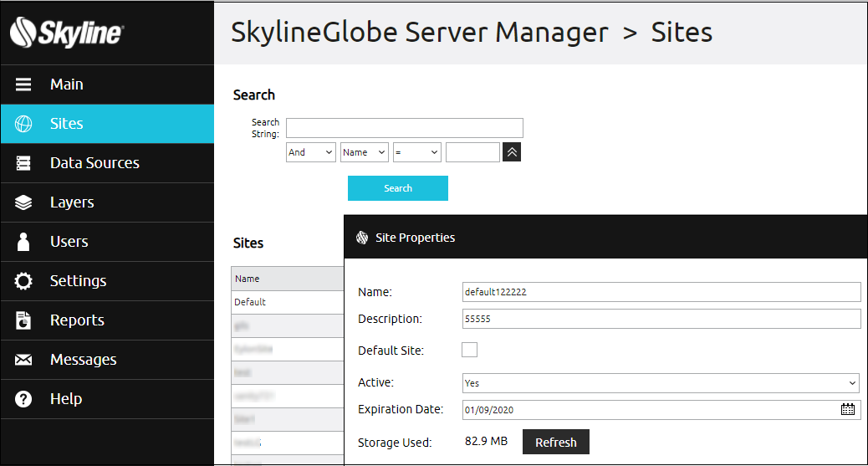This screenshot has height=466, width=868.
Task: Click the Sites globe icon
Action: 23,124
